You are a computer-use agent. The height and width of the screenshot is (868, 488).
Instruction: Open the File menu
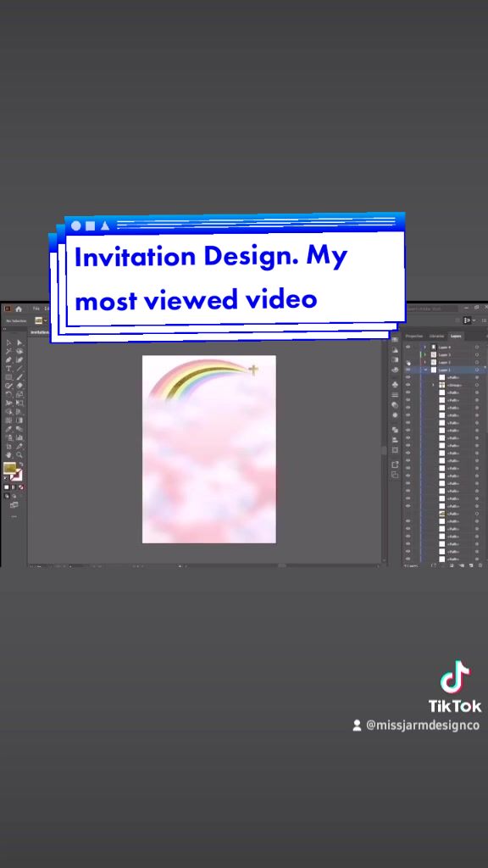(x=36, y=309)
